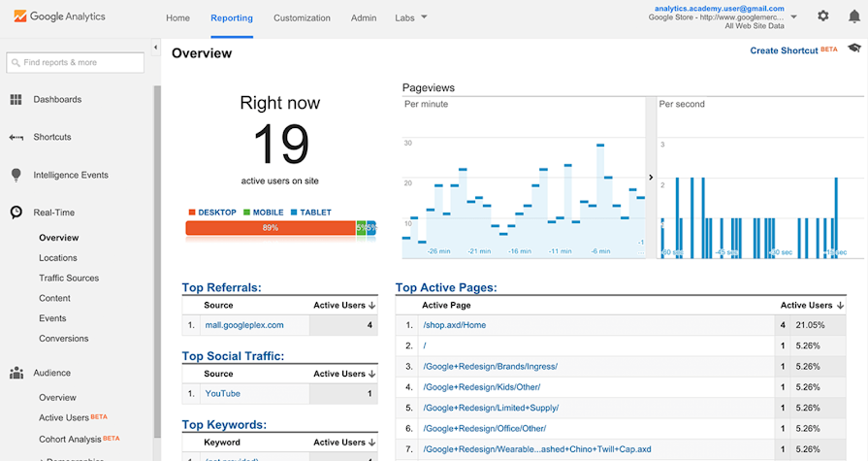Viewport: 868px width, 461px height.
Task: Open /shop.axd/Home active page
Action: (x=455, y=325)
